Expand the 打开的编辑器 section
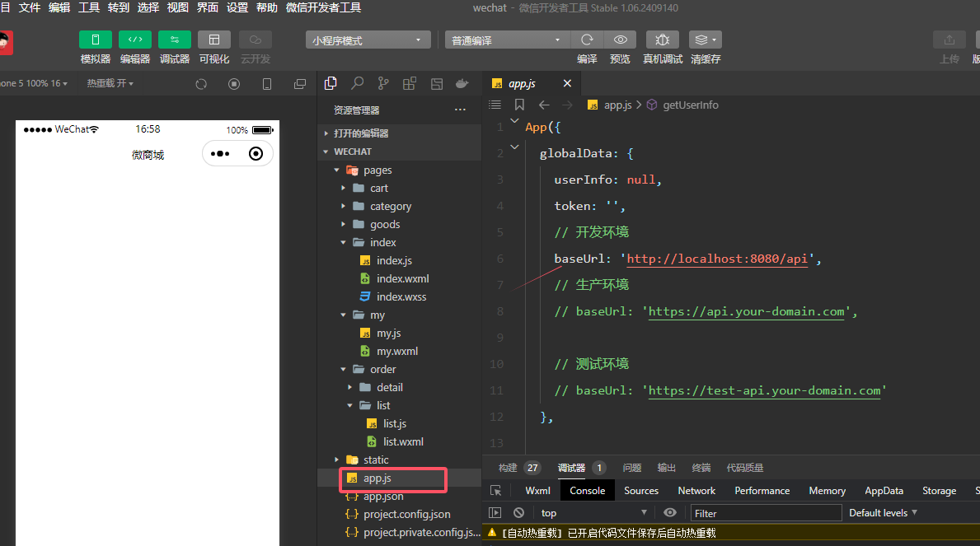This screenshot has width=980, height=546. coord(400,133)
